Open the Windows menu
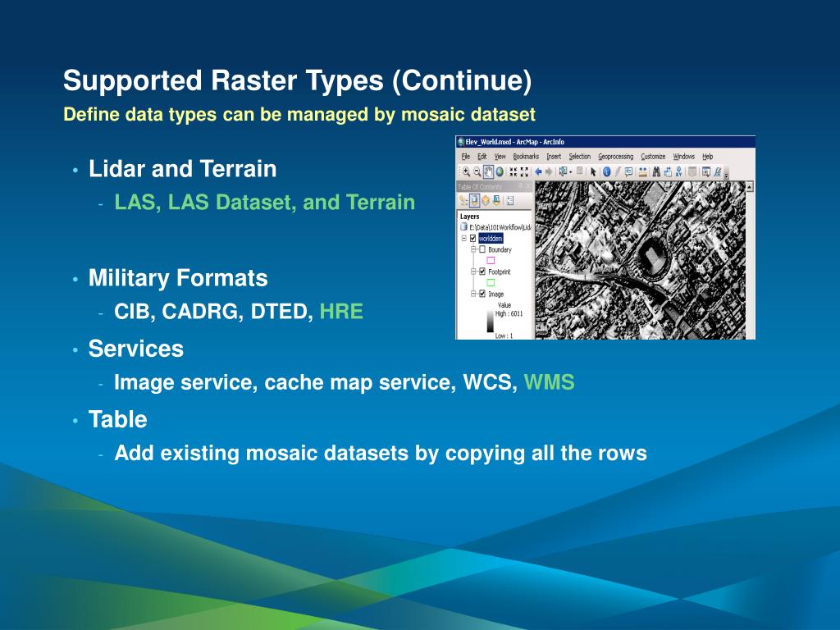The image size is (840, 630). point(683,157)
